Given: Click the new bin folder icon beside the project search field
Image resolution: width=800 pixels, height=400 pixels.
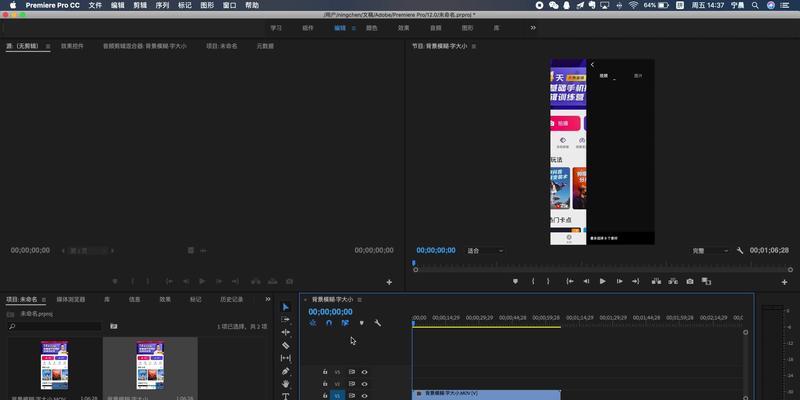Looking at the screenshot, I should click(x=114, y=326).
